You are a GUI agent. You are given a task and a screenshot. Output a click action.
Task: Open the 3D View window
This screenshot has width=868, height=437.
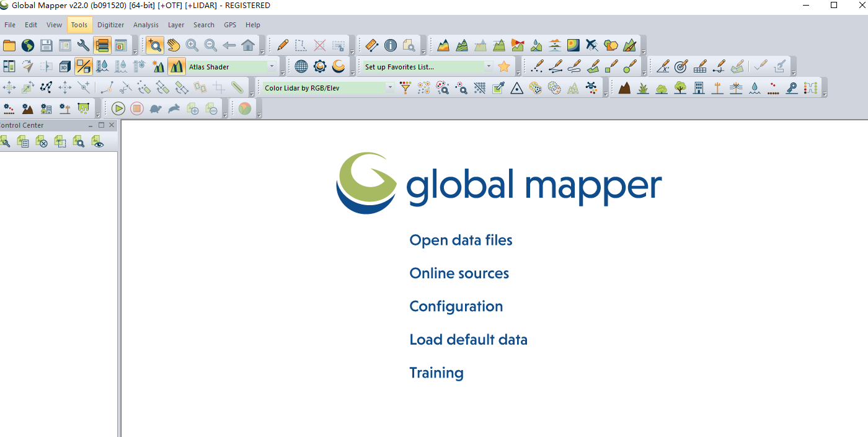[64, 66]
